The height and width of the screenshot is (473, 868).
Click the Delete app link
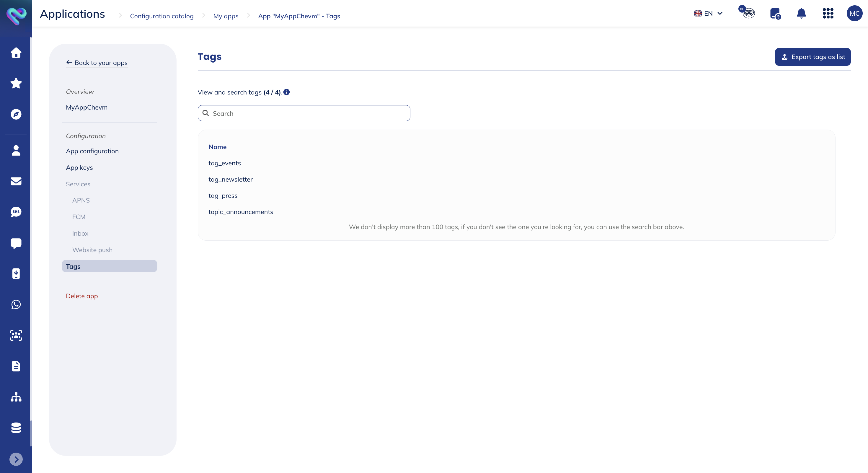(x=81, y=296)
